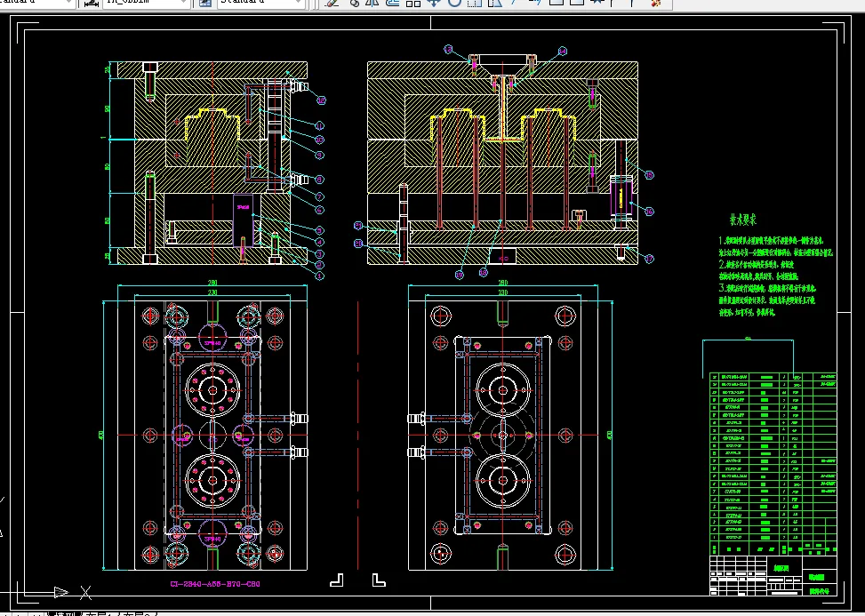This screenshot has width=865, height=616.
Task: Select the Move tool
Action: [x=435, y=3]
